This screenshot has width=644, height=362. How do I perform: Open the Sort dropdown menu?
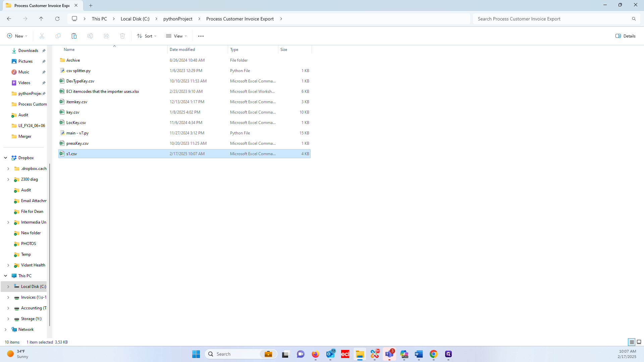(x=147, y=36)
